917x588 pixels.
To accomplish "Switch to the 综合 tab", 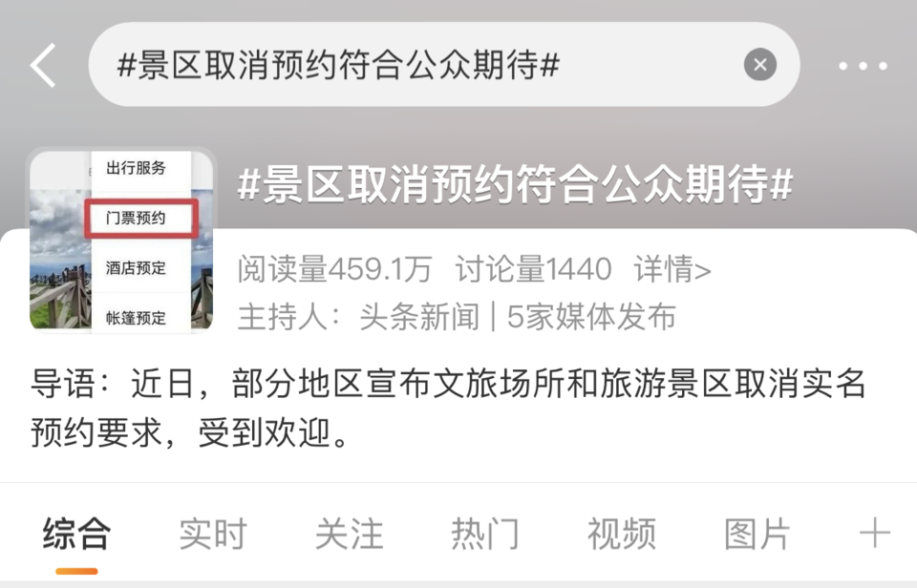I will [76, 533].
